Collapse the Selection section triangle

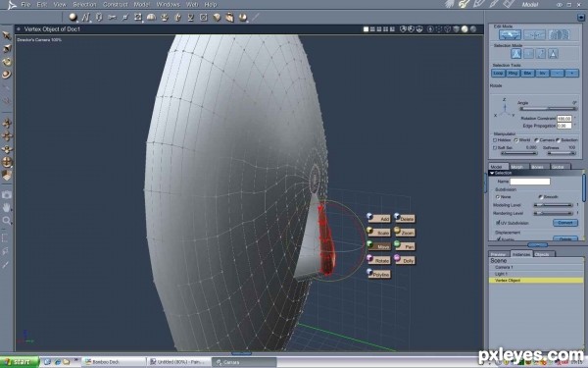492,173
